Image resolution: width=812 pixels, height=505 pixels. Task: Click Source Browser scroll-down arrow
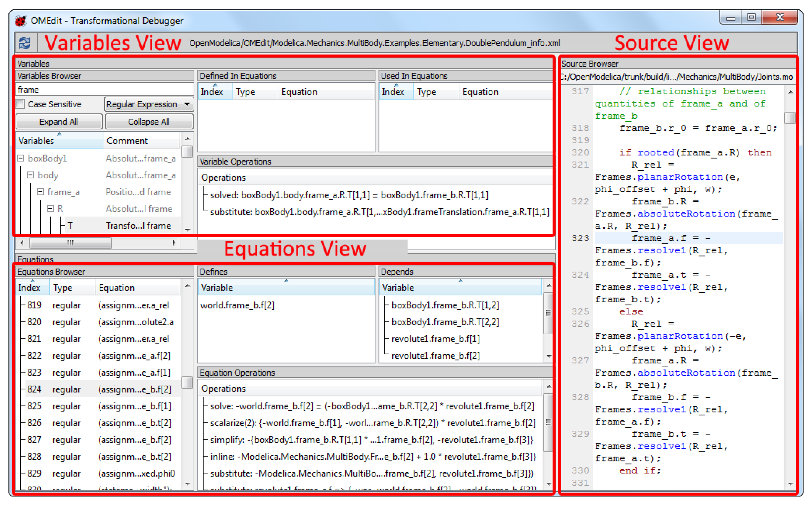click(x=790, y=484)
